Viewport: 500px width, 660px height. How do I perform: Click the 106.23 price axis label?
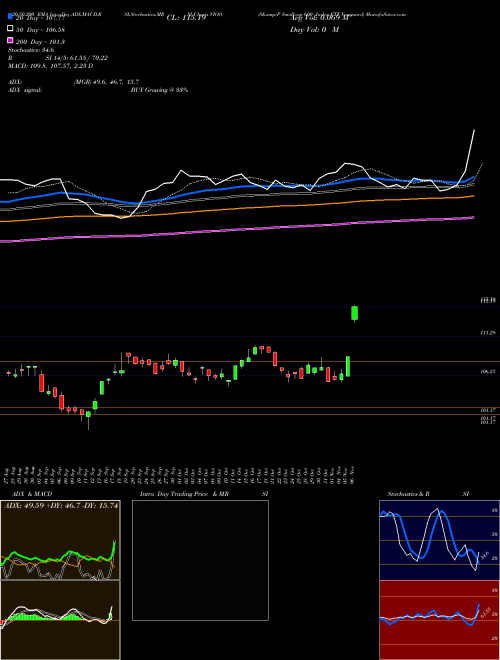pos(488,372)
